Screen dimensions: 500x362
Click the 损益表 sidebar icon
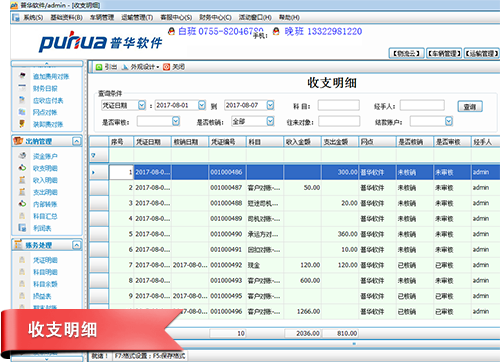pyautogui.click(x=22, y=296)
